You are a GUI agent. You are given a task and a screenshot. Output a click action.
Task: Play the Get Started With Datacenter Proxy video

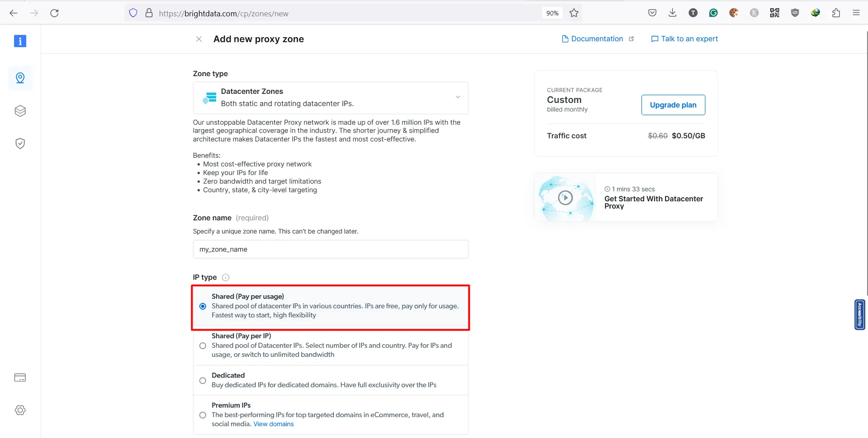[565, 197]
